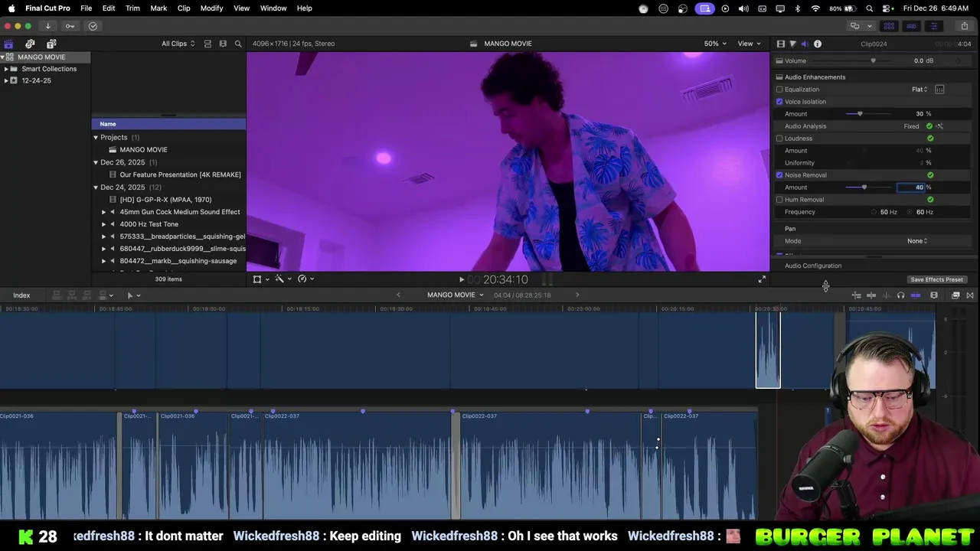980x551 pixels.
Task: Click the timeline Index button
Action: point(21,295)
